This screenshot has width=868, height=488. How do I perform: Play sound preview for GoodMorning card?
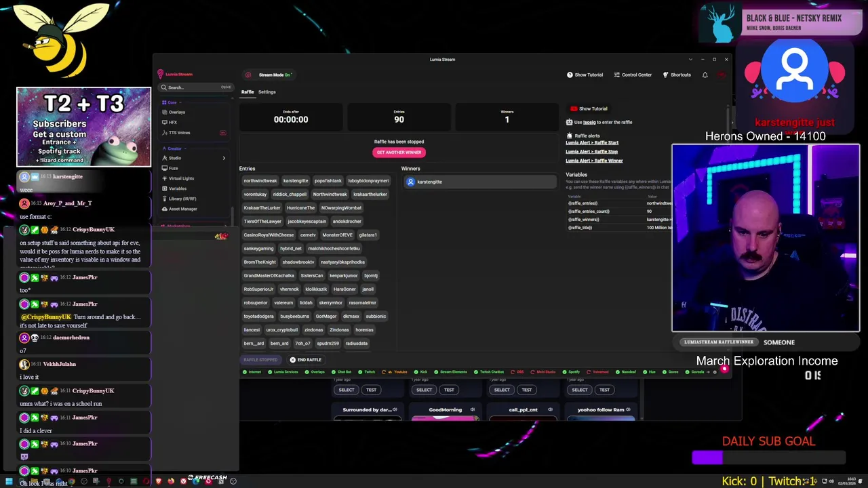point(473,409)
